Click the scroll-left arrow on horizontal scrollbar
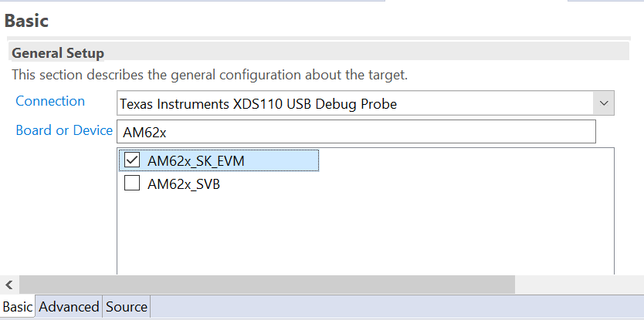Viewport: 644px width, 320px height. tap(8, 284)
